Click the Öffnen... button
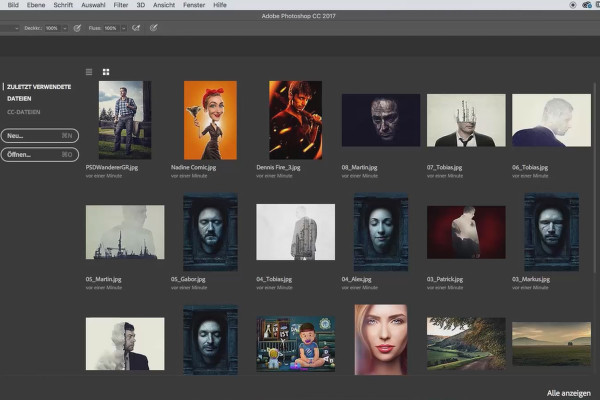Image resolution: width=600 pixels, height=400 pixels. coord(40,155)
